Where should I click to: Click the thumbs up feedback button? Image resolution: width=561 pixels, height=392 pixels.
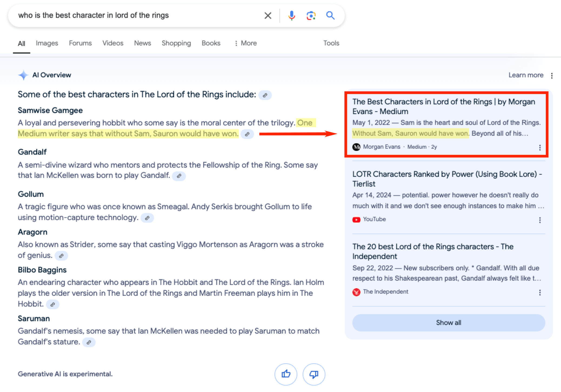tap(286, 374)
